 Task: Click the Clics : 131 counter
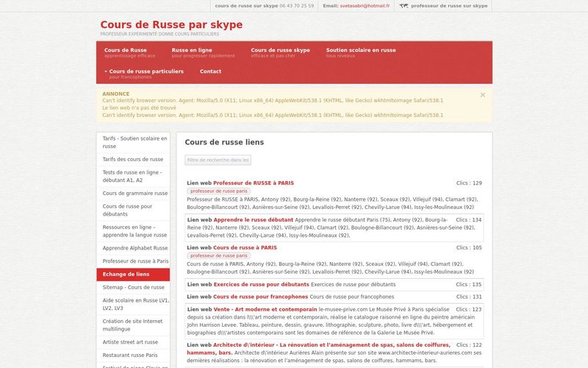469,297
